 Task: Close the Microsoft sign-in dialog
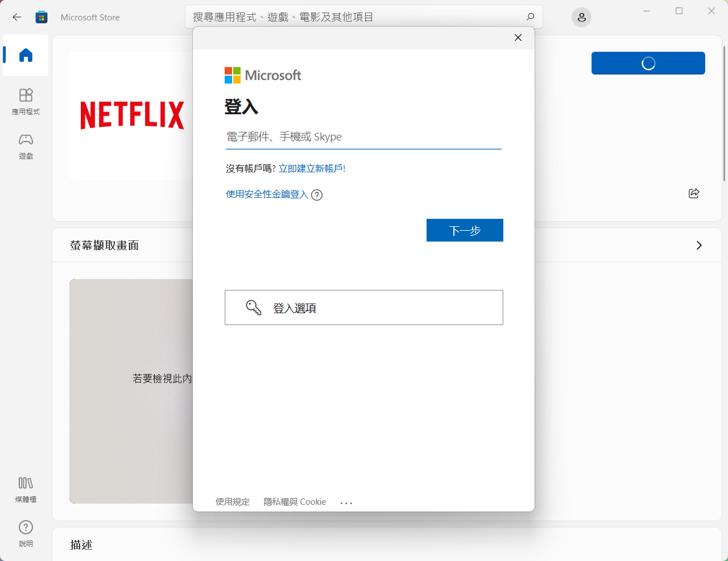point(518,38)
